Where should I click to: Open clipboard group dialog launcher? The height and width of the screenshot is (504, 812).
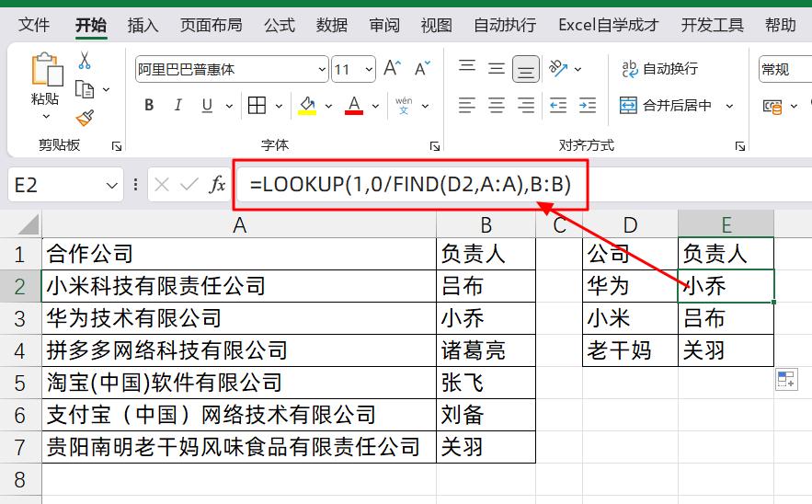117,146
